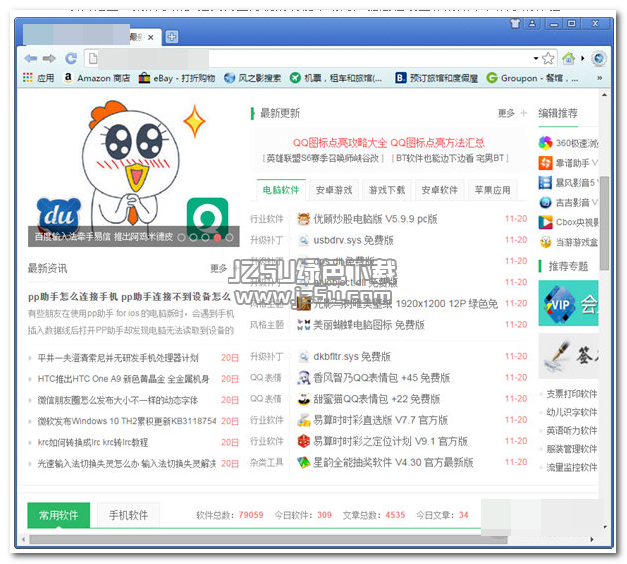This screenshot has width=627, height=564.
Task: Select the 常用软件 tab at the bottom
Action: tap(58, 515)
